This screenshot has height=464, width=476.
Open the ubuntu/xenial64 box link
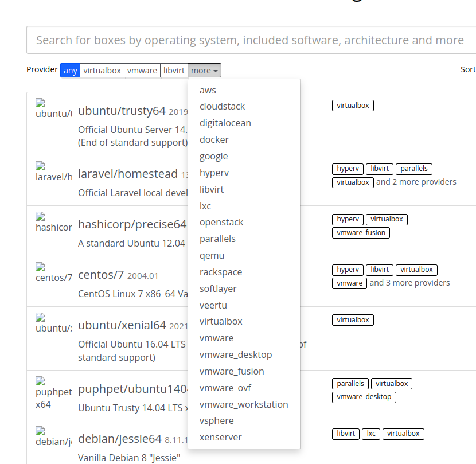(x=122, y=325)
